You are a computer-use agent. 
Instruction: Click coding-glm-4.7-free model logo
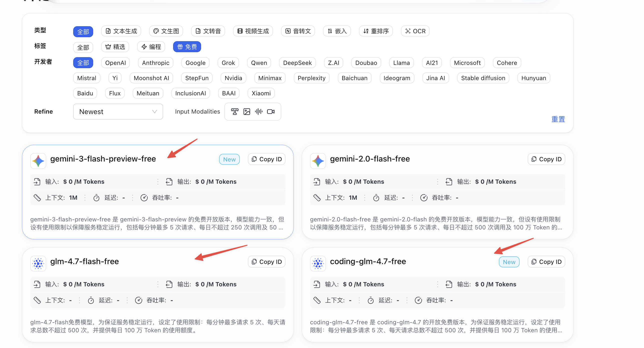point(318,263)
